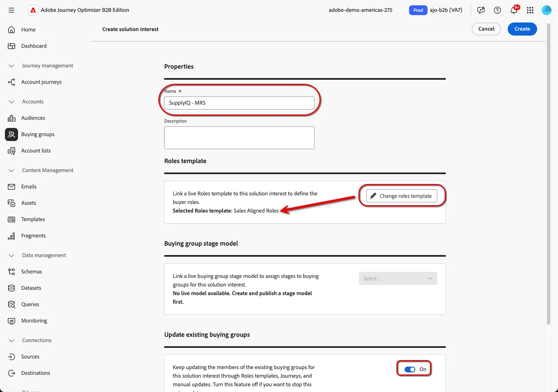Collapse the Journey management section

click(11, 65)
